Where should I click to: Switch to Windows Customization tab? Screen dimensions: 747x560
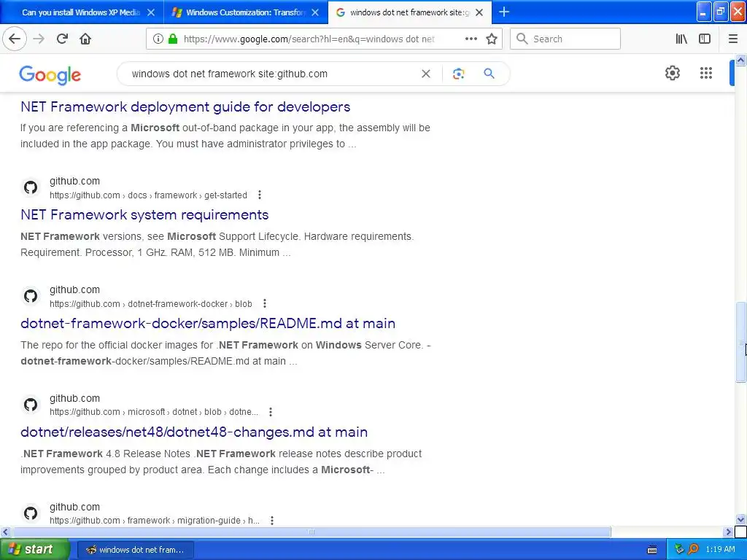tap(244, 12)
